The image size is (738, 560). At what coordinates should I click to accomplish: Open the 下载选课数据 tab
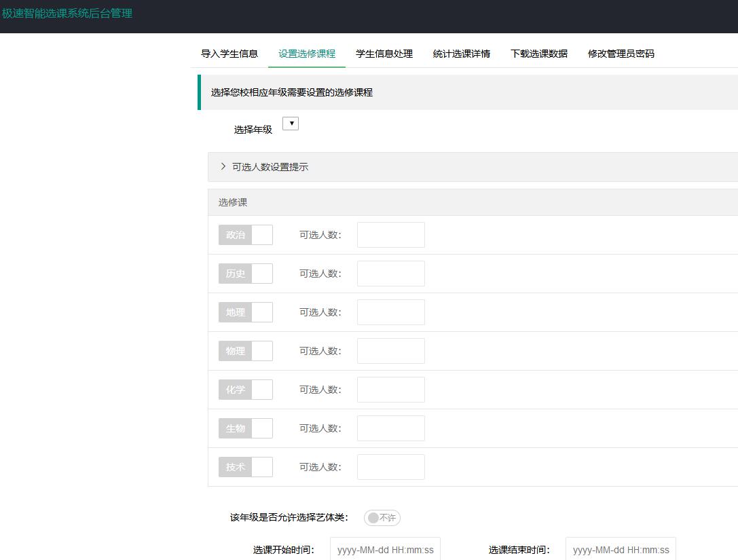(x=539, y=54)
